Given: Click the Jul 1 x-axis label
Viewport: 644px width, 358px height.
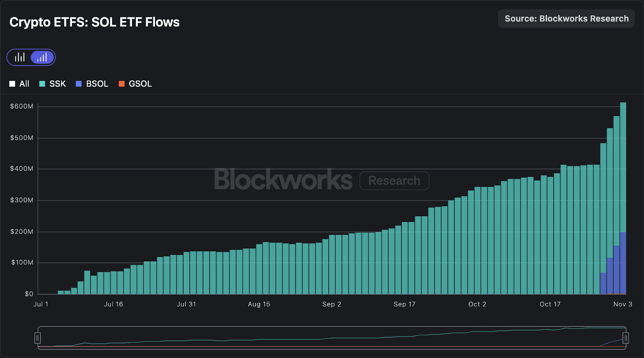Looking at the screenshot, I should (41, 304).
